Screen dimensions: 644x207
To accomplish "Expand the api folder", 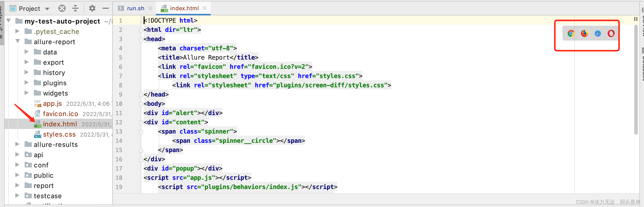I will pos(17,154).
